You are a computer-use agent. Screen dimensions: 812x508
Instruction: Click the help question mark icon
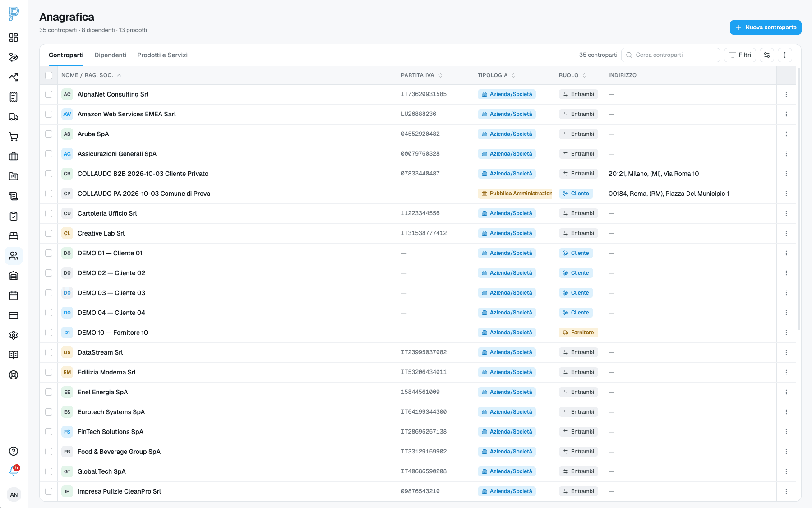[x=14, y=451]
